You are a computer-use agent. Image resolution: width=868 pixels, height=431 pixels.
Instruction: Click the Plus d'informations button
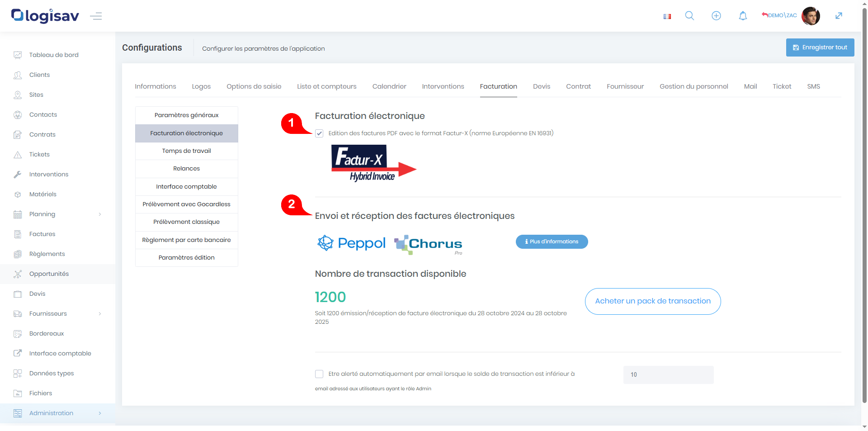[552, 242]
